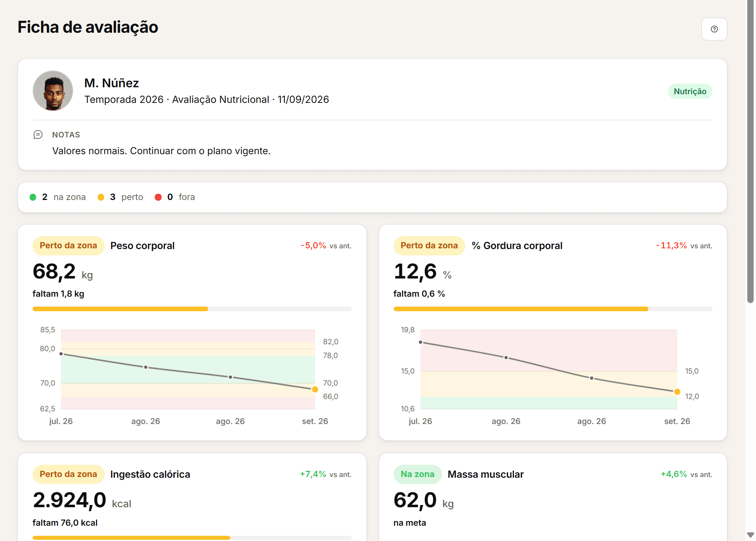
Task: Click the jul. 26 point on the body fat chart
Action: [421, 342]
